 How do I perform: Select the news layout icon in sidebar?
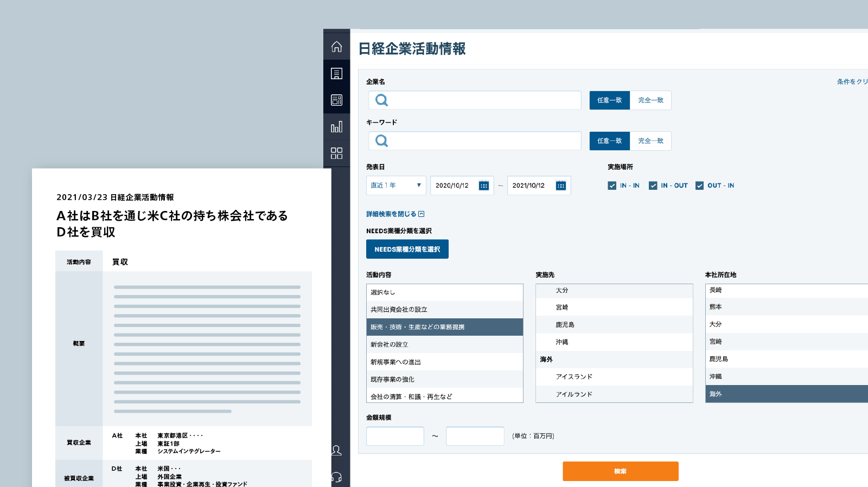pyautogui.click(x=336, y=100)
